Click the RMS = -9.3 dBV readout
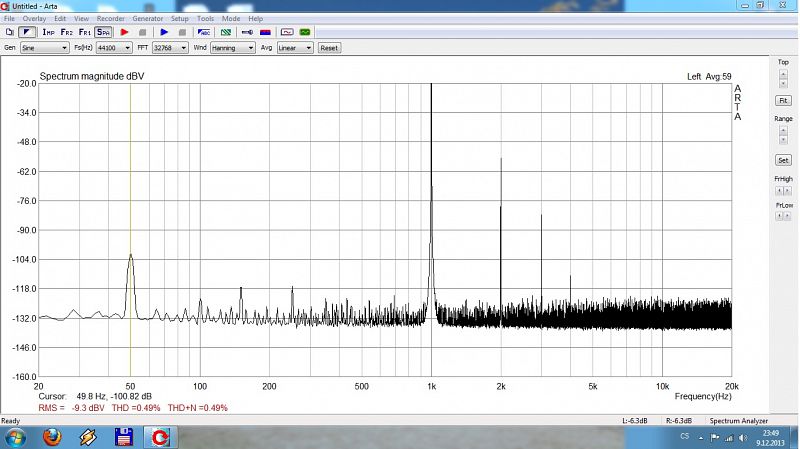The height and width of the screenshot is (449, 800). point(71,408)
